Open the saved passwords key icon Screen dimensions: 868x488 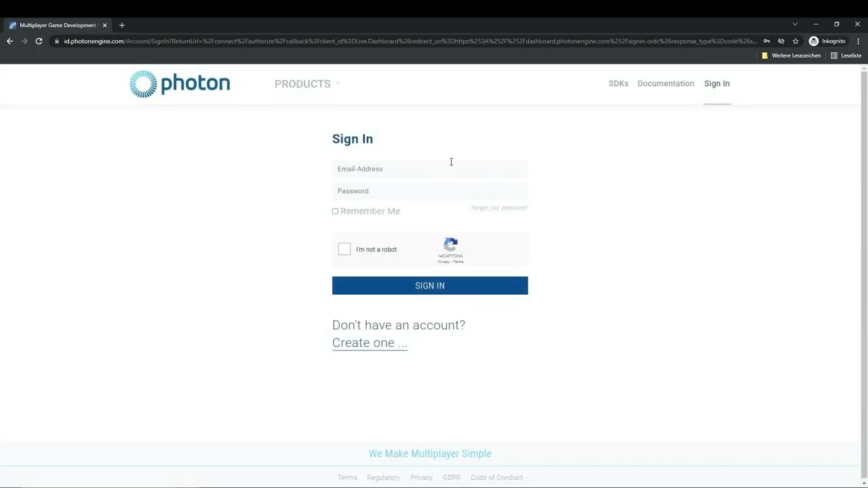(x=766, y=41)
